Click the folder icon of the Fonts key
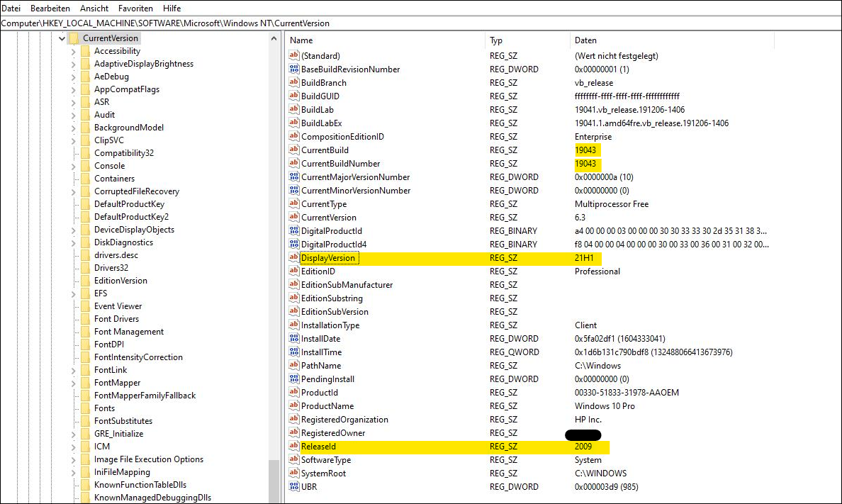The height and width of the screenshot is (504, 842). tap(85, 408)
